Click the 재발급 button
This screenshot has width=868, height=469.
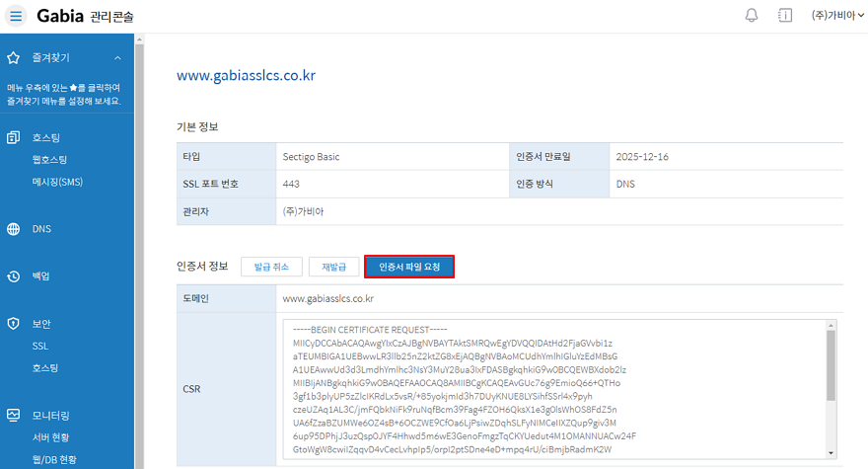coord(333,267)
